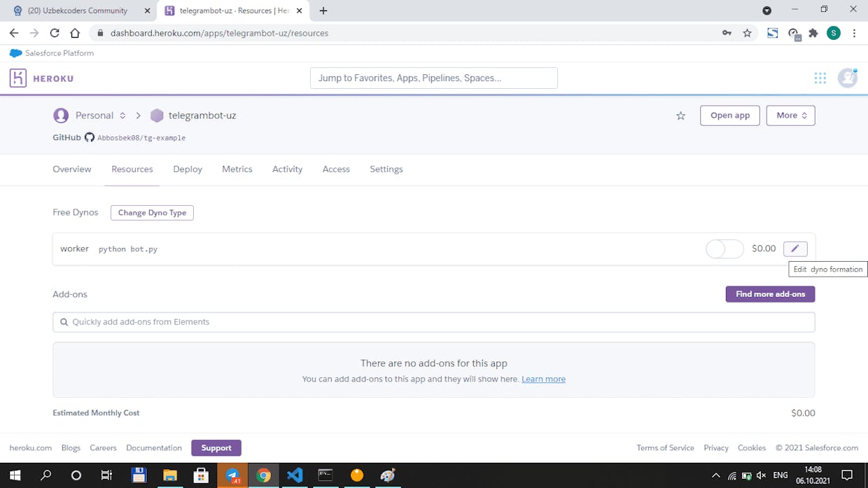Click the python bot.py command text
Image resolution: width=868 pixels, height=488 pixels.
coord(128,249)
